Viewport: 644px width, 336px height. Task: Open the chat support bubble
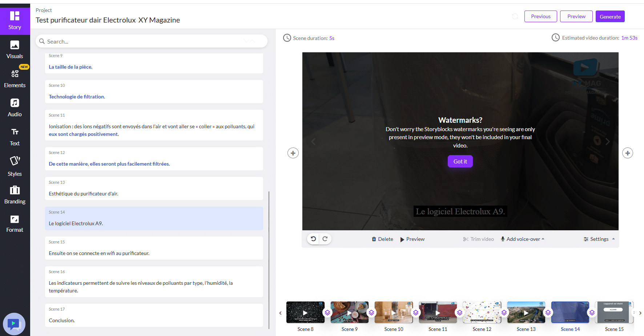(x=14, y=324)
